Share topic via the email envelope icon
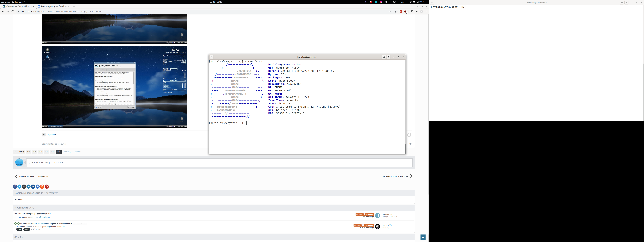This screenshot has height=242, width=644. pyautogui.click(x=24, y=186)
